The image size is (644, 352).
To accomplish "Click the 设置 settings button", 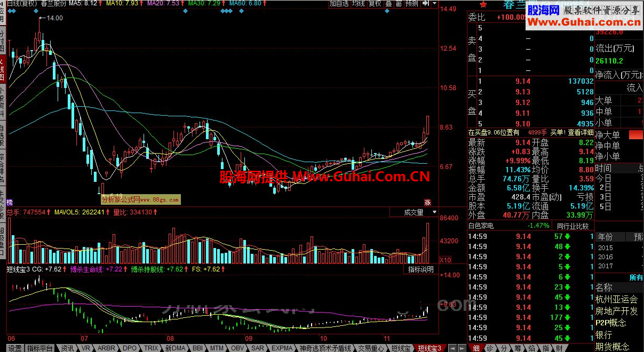I will pos(14,348).
